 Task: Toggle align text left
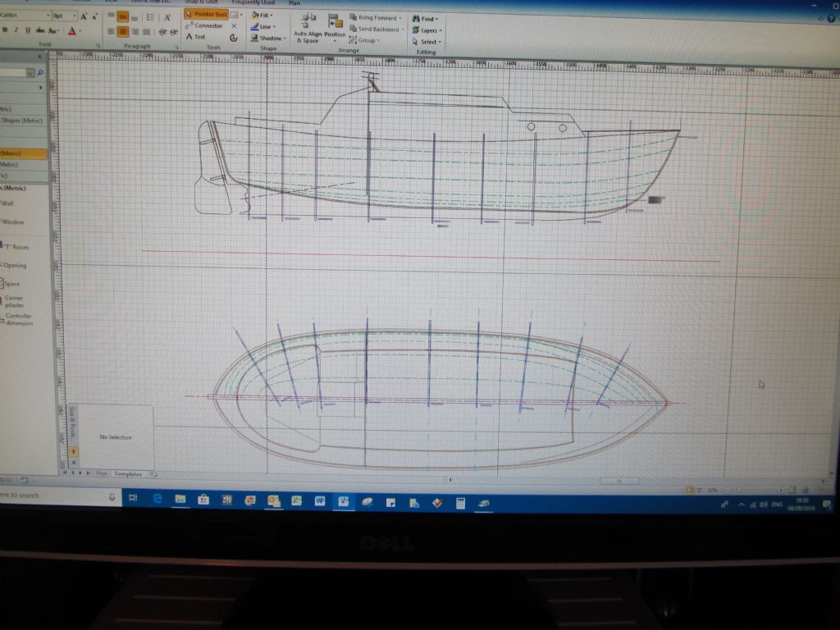point(111,32)
